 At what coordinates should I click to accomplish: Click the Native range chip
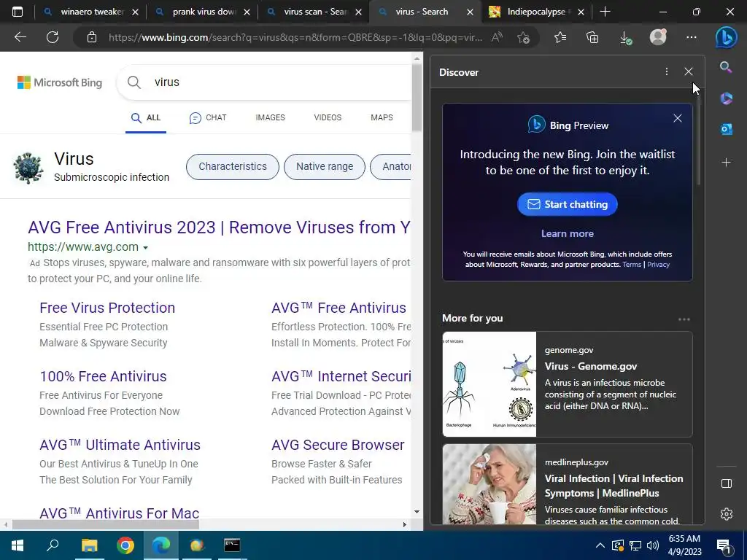(325, 167)
